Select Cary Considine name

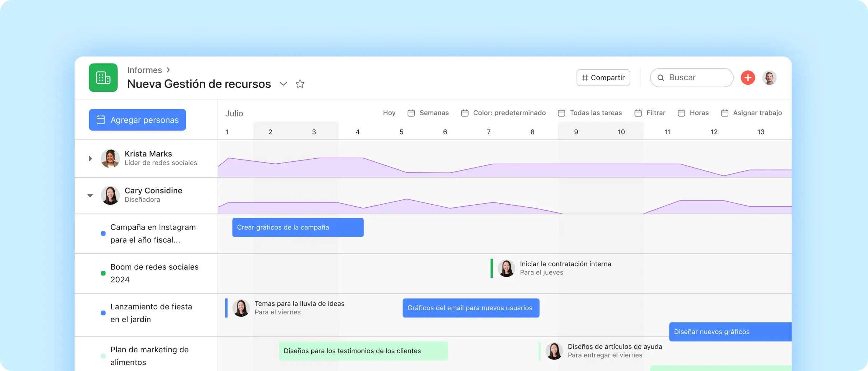[x=153, y=190]
